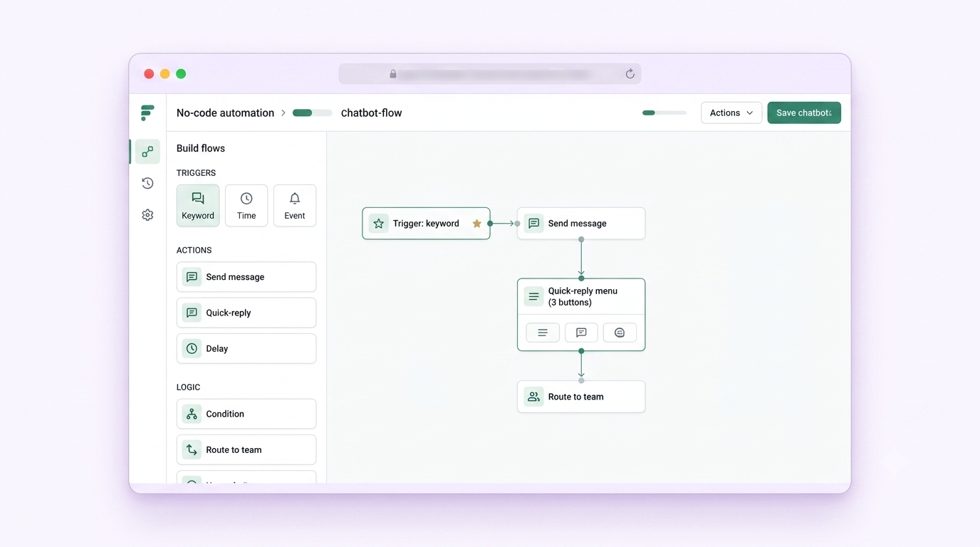Click the progress bar near Actions

point(664,113)
